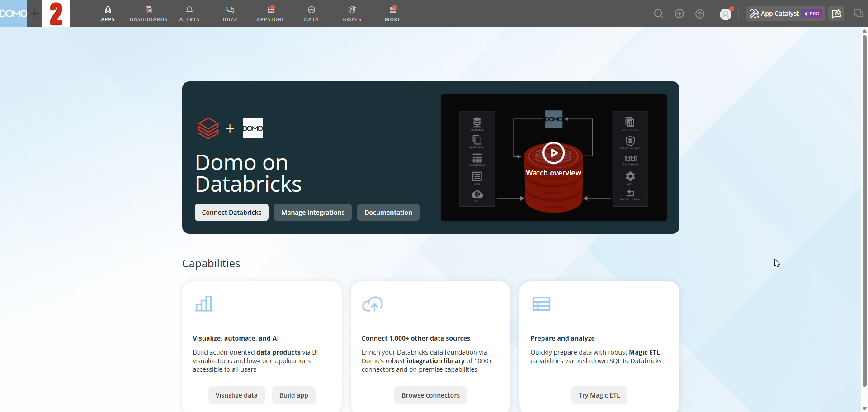Click the red number 2 company logo
The width and height of the screenshot is (868, 412).
point(56,14)
